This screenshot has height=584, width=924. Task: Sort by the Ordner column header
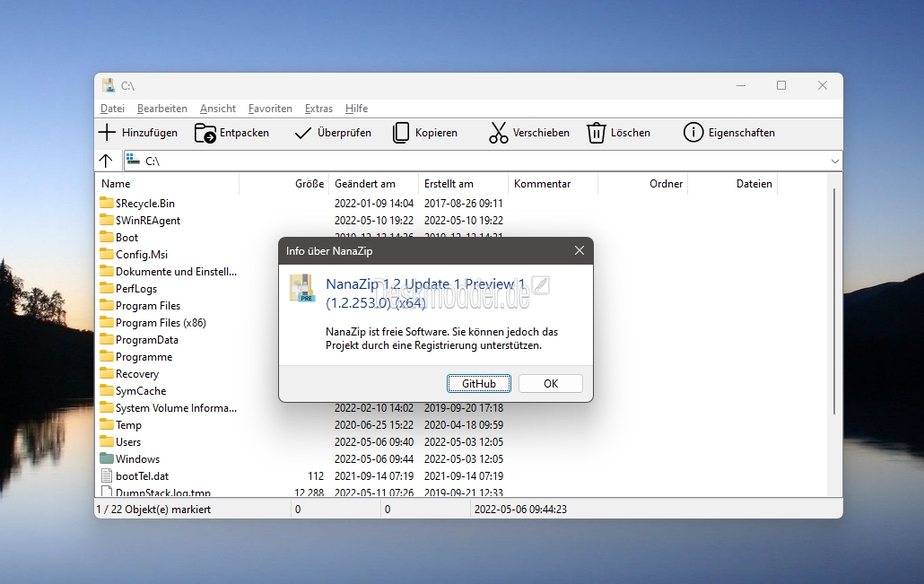[x=642, y=184]
